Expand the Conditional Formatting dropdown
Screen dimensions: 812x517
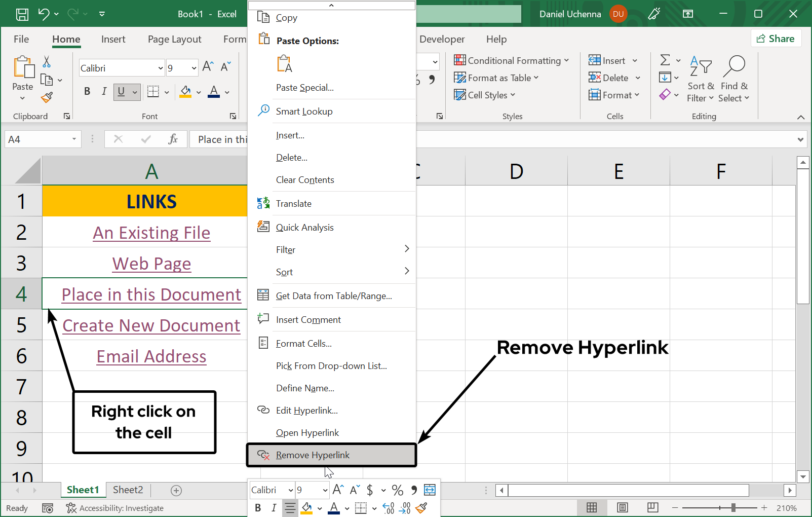point(512,61)
